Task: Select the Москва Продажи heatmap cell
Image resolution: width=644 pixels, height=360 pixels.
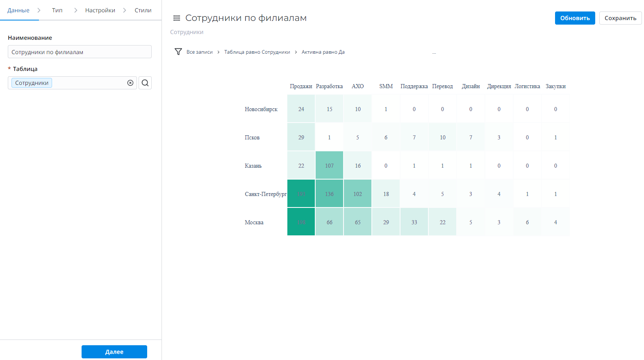Action: point(301,222)
